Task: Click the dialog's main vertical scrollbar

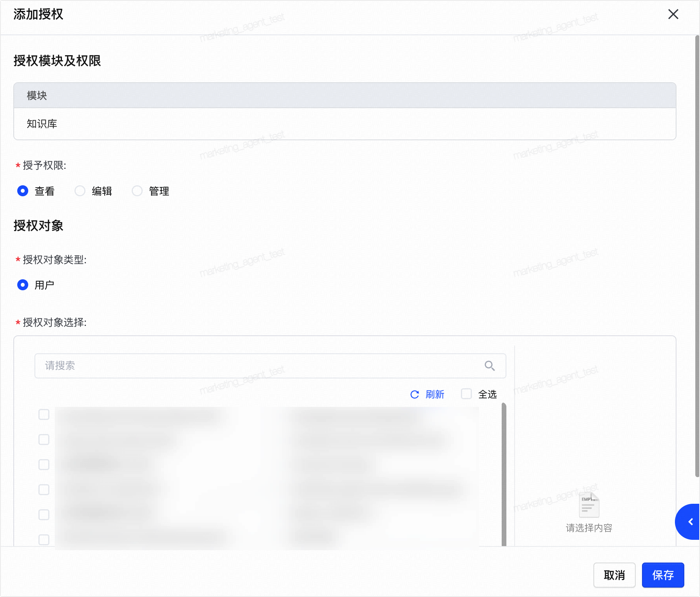Action: (x=697, y=256)
